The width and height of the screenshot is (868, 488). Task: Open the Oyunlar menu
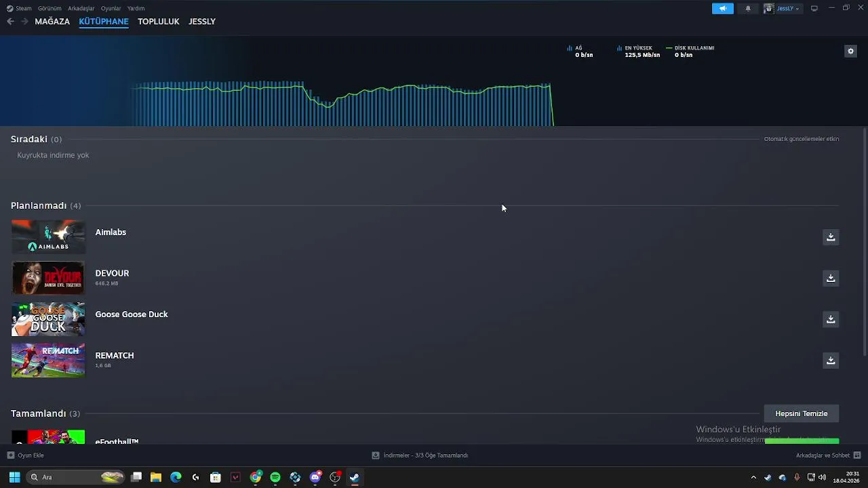tap(111, 8)
